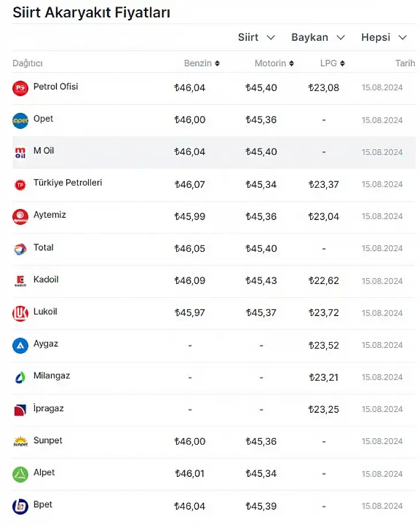
Task: Click the Lukoil logo icon
Action: pos(20,313)
